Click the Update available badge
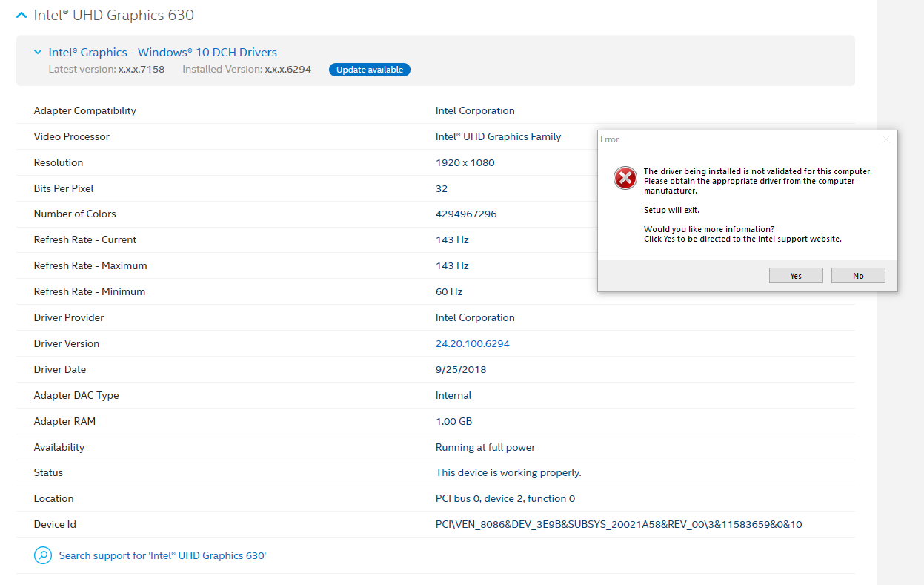 tap(370, 70)
